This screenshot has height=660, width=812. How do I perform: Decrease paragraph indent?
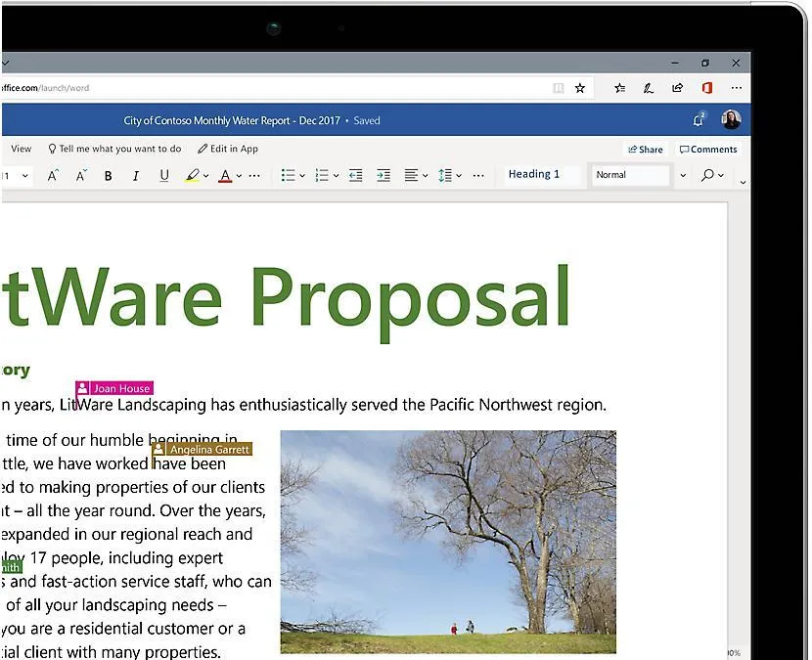coord(356,175)
